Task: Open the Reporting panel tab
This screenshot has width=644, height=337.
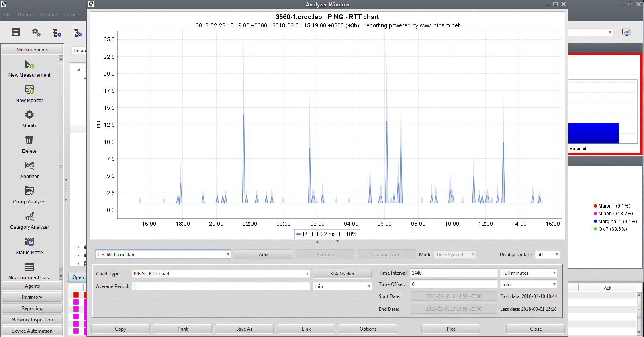Action: coord(32,308)
